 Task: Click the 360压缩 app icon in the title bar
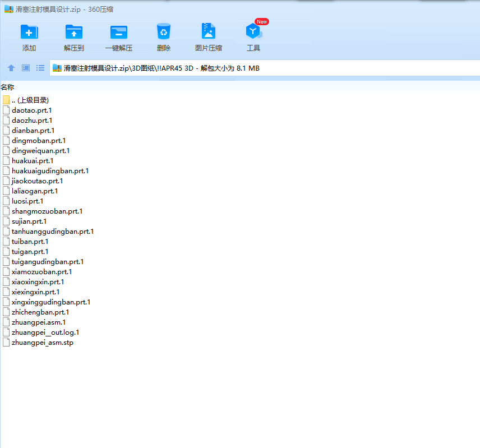(9, 9)
